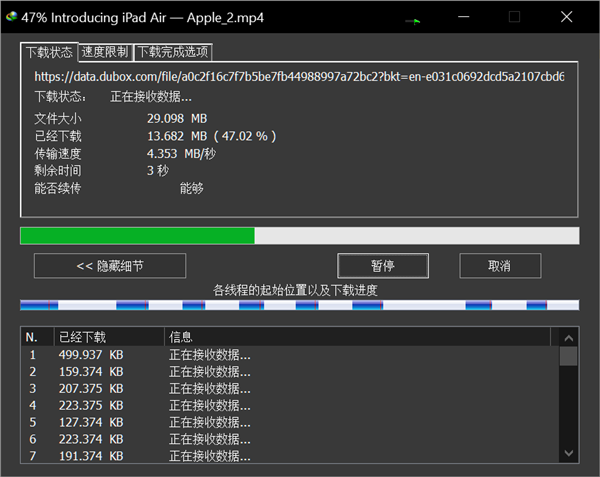This screenshot has height=477, width=600.
Task: Click the file size value 29.098 MB
Action: [x=177, y=119]
